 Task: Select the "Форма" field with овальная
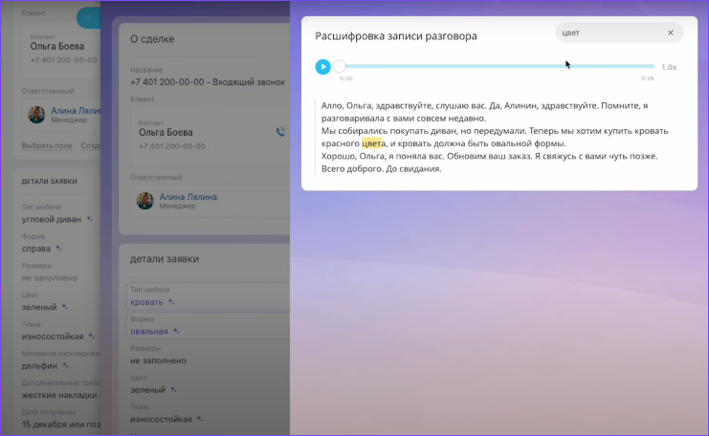(200, 326)
